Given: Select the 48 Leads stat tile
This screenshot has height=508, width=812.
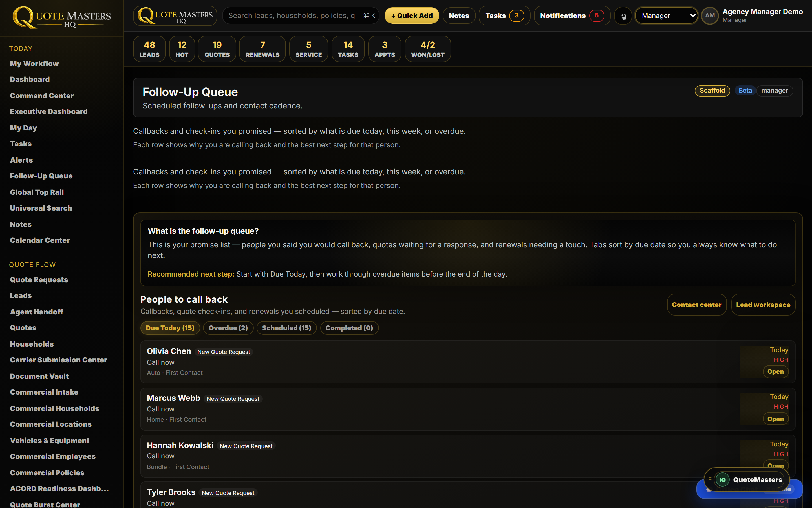Looking at the screenshot, I should 149,49.
